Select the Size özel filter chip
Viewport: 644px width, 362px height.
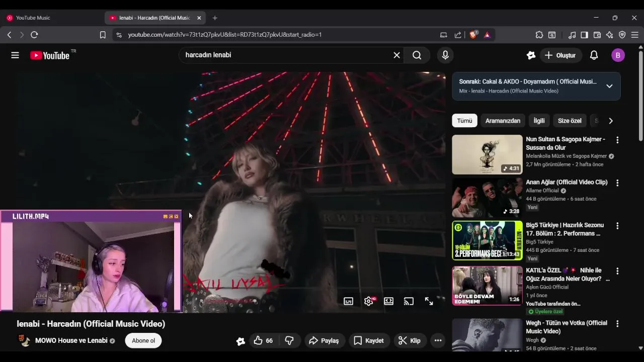coord(570,121)
